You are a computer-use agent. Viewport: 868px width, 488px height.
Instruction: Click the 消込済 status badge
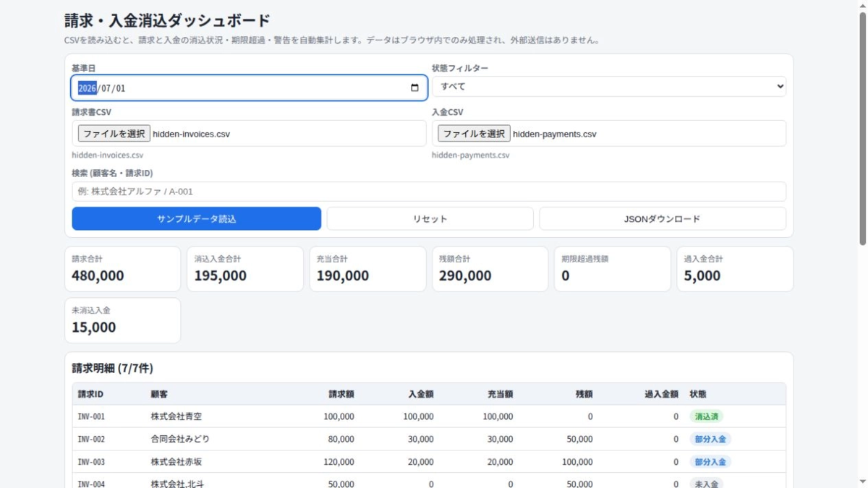click(706, 416)
